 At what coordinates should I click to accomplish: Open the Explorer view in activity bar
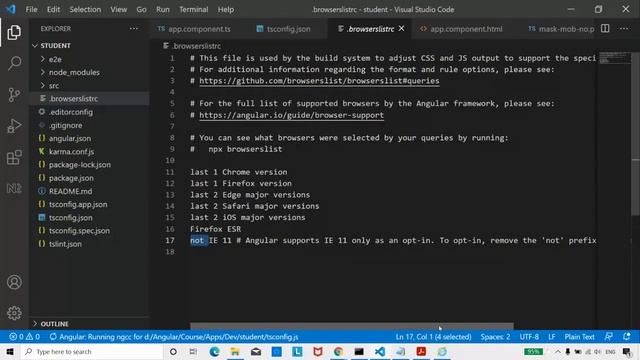[x=14, y=32]
